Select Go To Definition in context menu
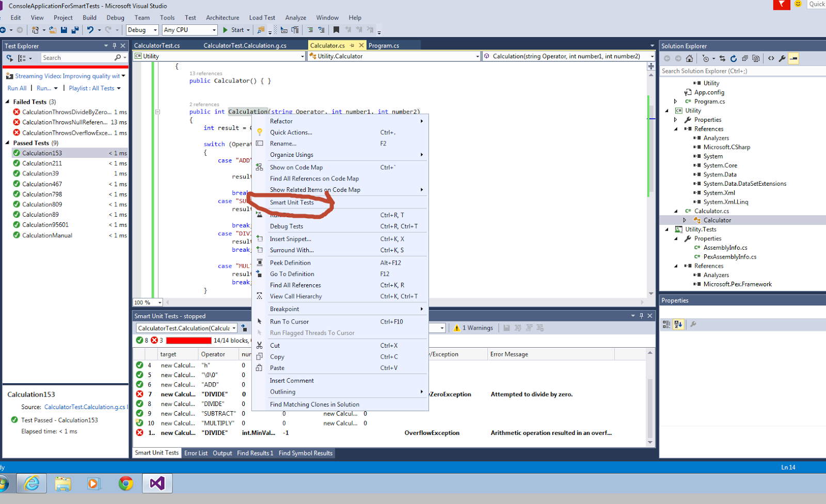Screen dimensions: 826x504 coord(292,274)
